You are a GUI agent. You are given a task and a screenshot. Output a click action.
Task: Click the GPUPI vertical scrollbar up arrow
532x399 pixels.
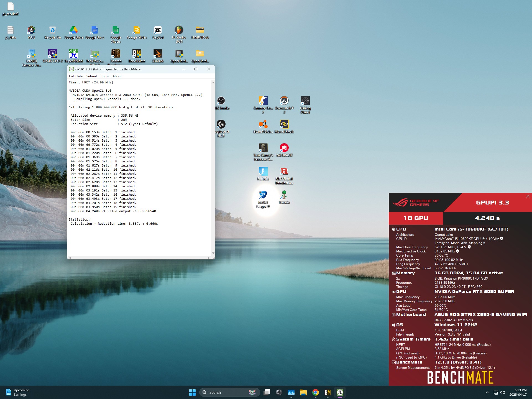coord(213,83)
